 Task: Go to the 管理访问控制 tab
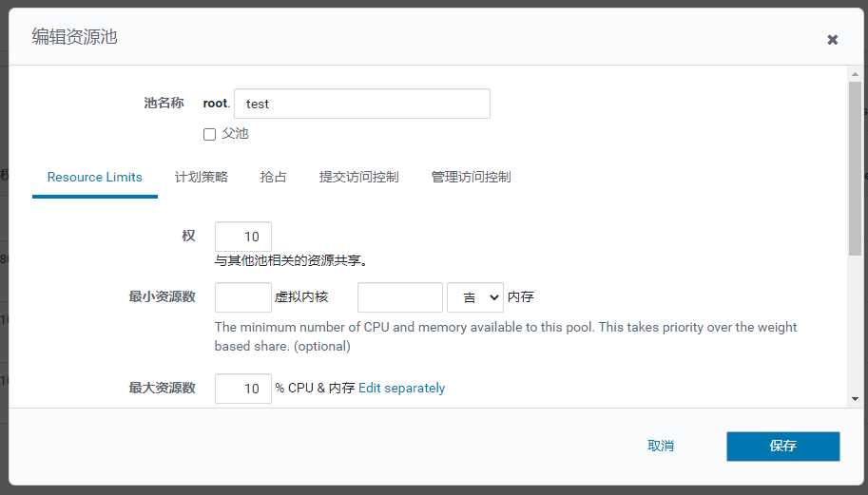coord(471,177)
